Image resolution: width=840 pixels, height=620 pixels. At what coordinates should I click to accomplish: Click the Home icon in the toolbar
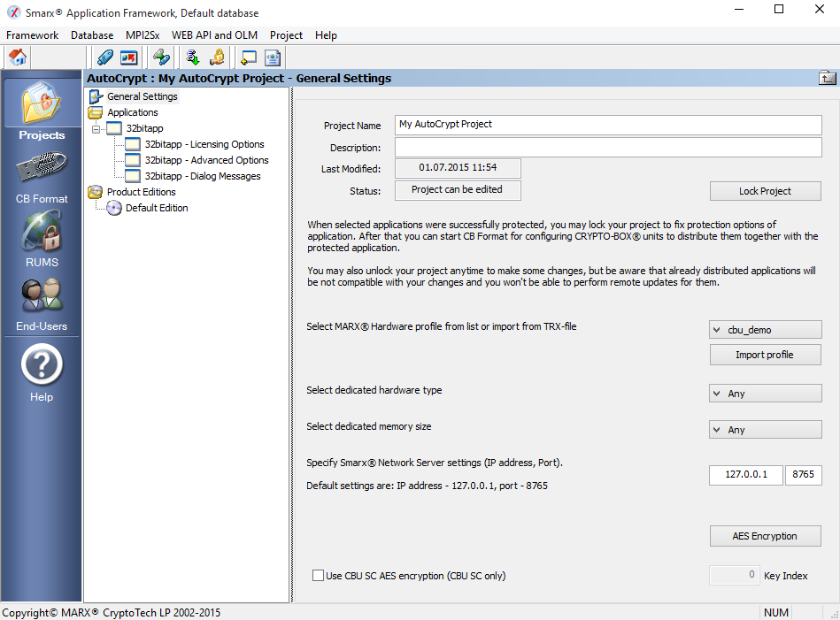(x=18, y=57)
